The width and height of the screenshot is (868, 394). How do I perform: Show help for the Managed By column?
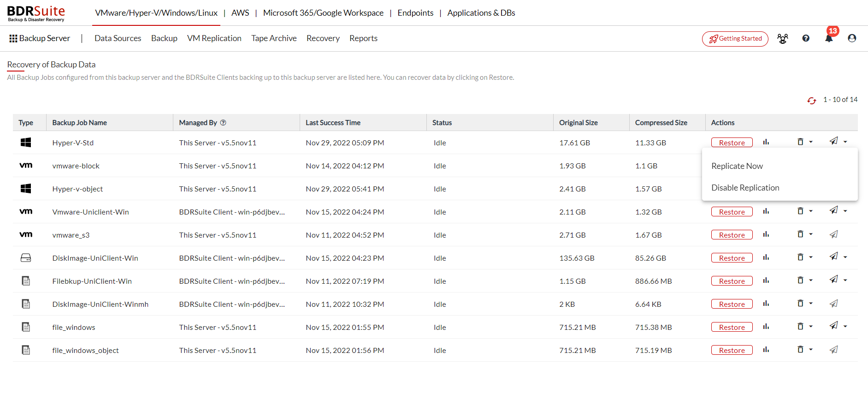tap(223, 123)
